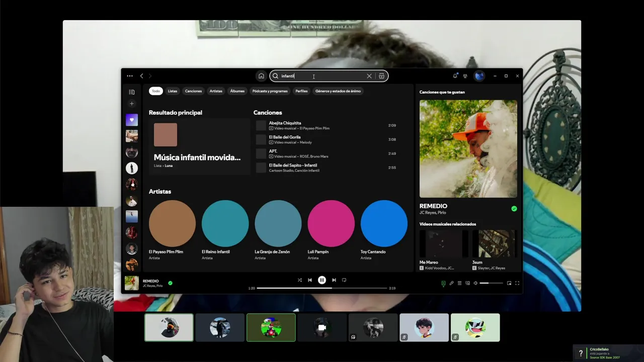The height and width of the screenshot is (362, 644).
Task: Open the Artistas section heading
Action: click(160, 192)
